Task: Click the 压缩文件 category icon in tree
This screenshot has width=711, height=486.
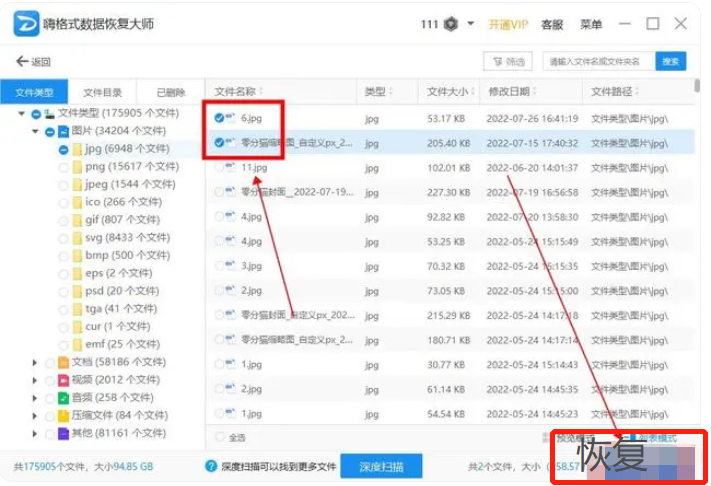Action: [x=64, y=416]
